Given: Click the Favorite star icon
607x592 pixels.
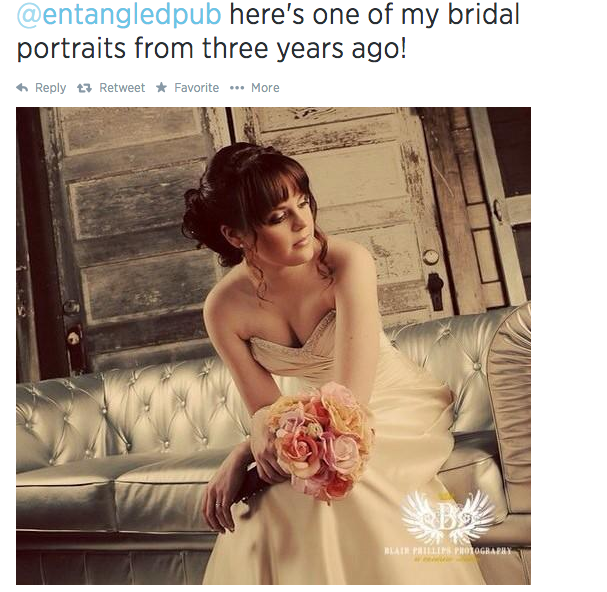Looking at the screenshot, I should pos(161,88).
